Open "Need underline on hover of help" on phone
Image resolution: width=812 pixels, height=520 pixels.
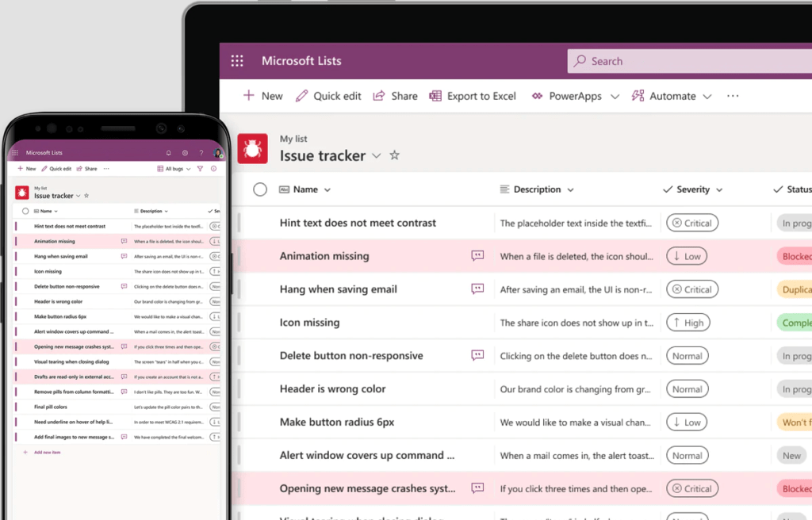(73, 422)
